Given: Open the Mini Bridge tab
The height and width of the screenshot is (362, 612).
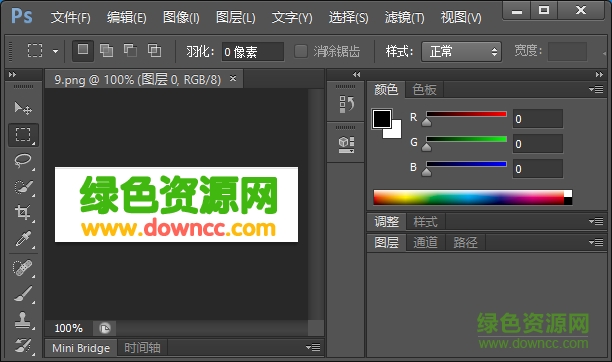Looking at the screenshot, I should pyautogui.click(x=81, y=348).
